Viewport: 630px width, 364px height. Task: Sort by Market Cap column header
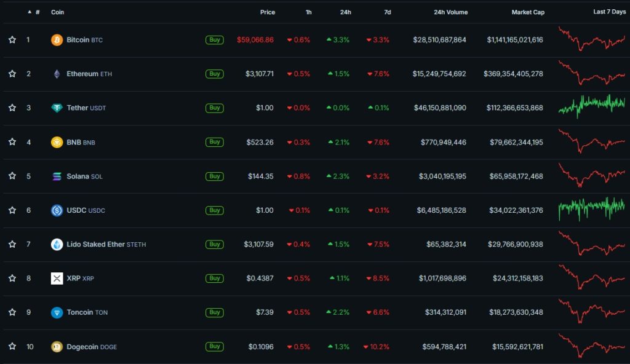tap(528, 12)
